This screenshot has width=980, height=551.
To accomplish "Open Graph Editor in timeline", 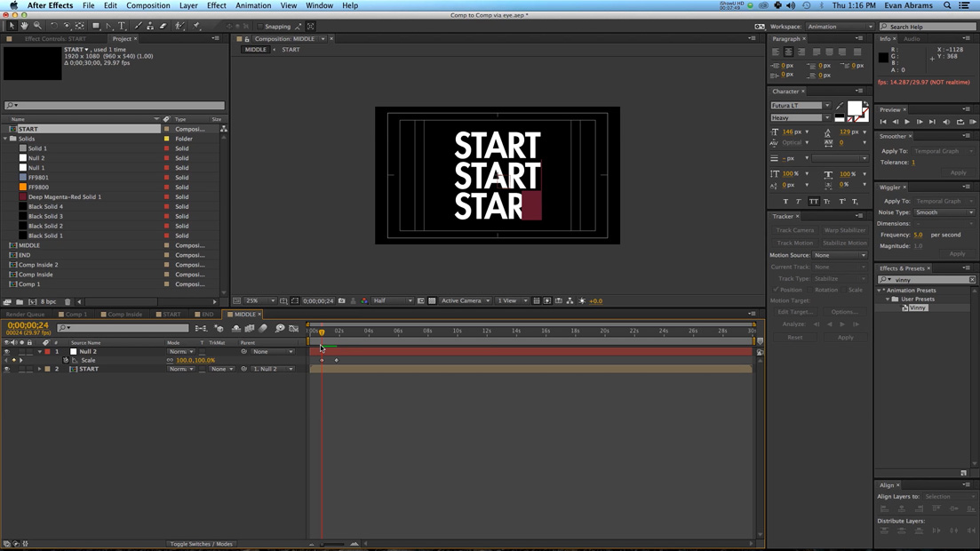I will click(294, 328).
